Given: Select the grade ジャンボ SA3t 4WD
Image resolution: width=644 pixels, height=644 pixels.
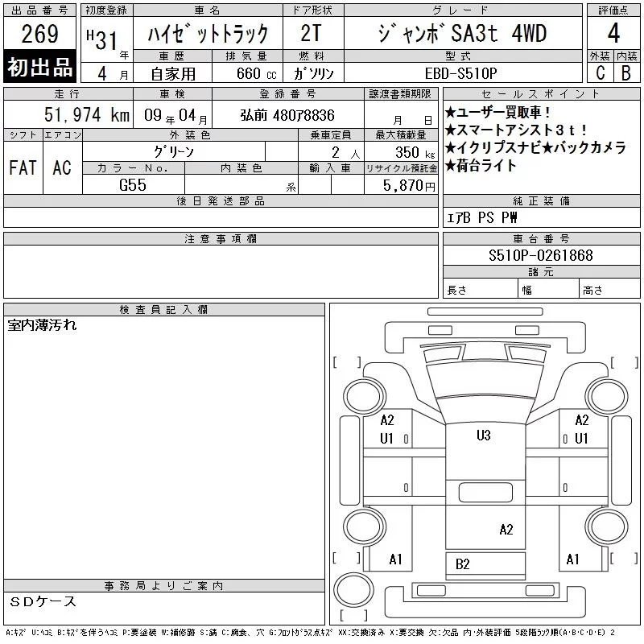Looking at the screenshot, I should (462, 33).
